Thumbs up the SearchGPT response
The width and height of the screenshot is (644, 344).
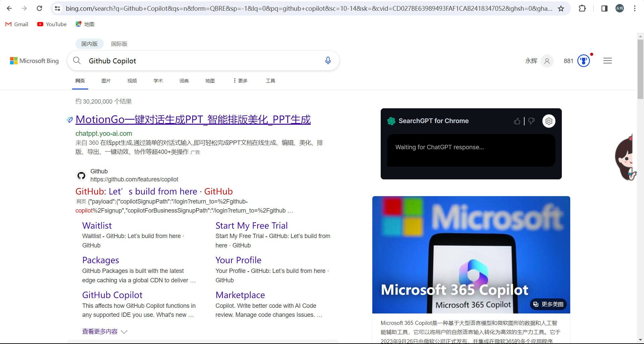[517, 121]
